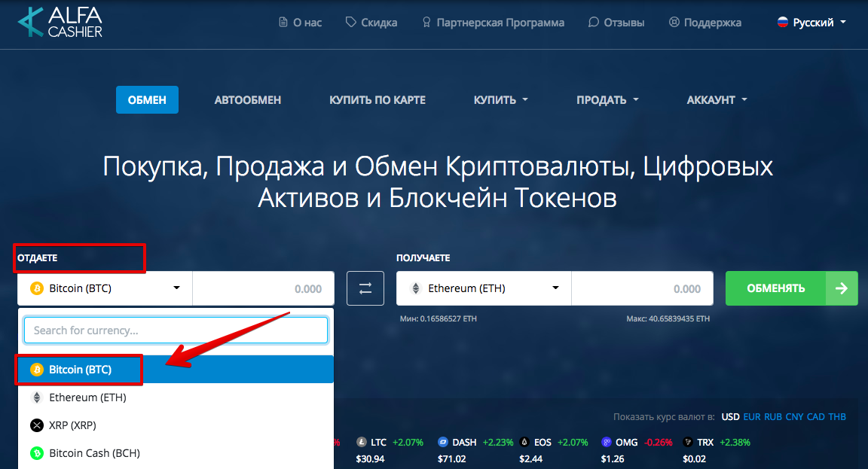Viewport: 868px width, 469px height.
Task: Select Bitcoin (BTC) in the currency list
Action: click(176, 370)
